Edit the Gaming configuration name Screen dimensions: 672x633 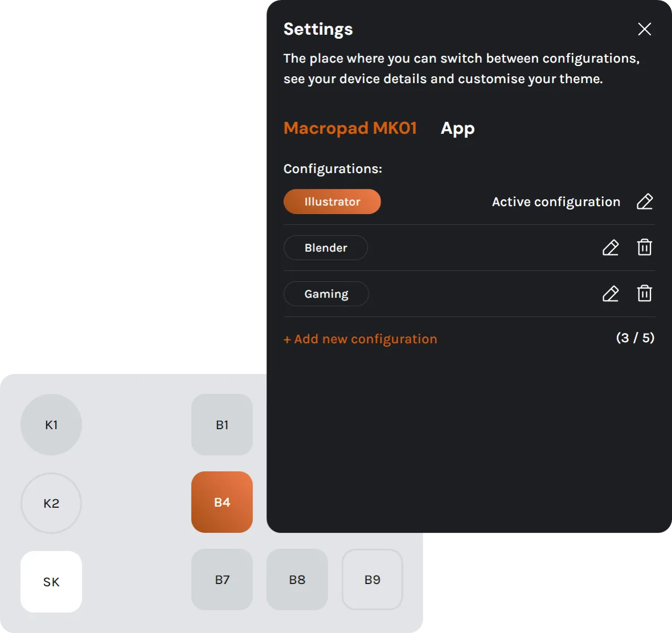click(x=610, y=294)
